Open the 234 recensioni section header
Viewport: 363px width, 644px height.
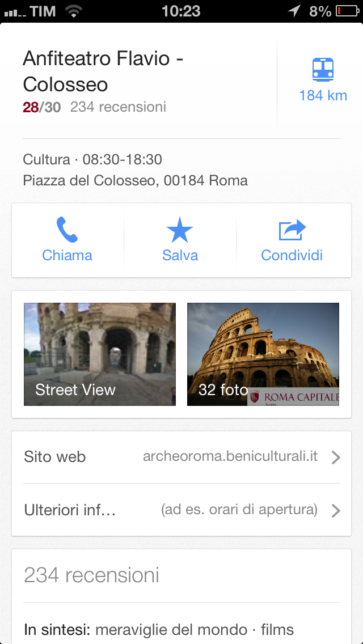tap(91, 575)
